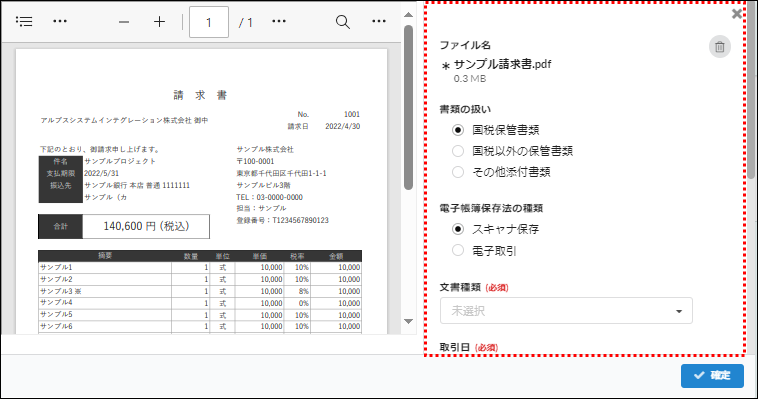759x399 pixels.
Task: Click the total amount 140,600 円 (税込)
Action: tap(146, 226)
